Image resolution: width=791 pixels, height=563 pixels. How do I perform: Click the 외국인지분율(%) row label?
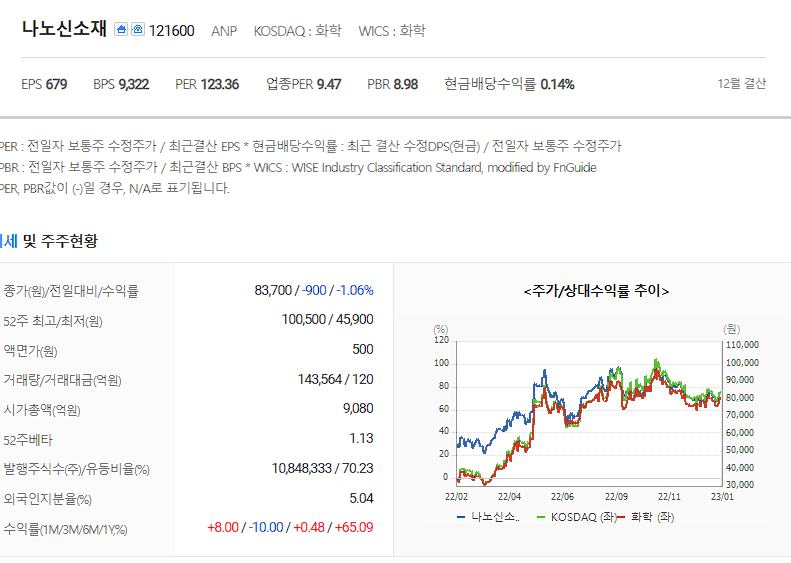47,499
